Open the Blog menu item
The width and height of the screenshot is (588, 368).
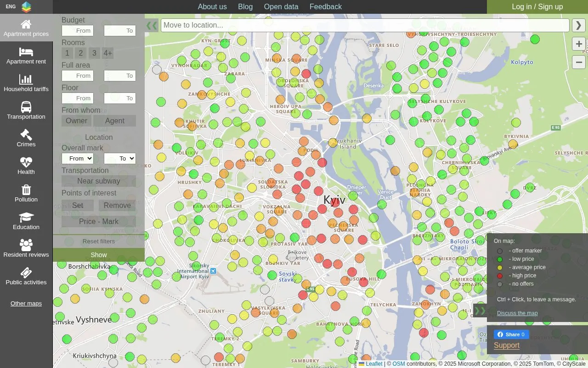coord(245,7)
